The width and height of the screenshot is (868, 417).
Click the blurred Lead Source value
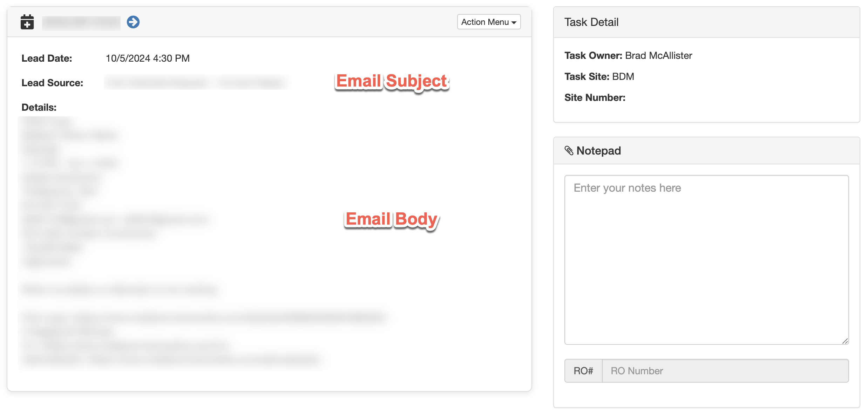(x=196, y=83)
